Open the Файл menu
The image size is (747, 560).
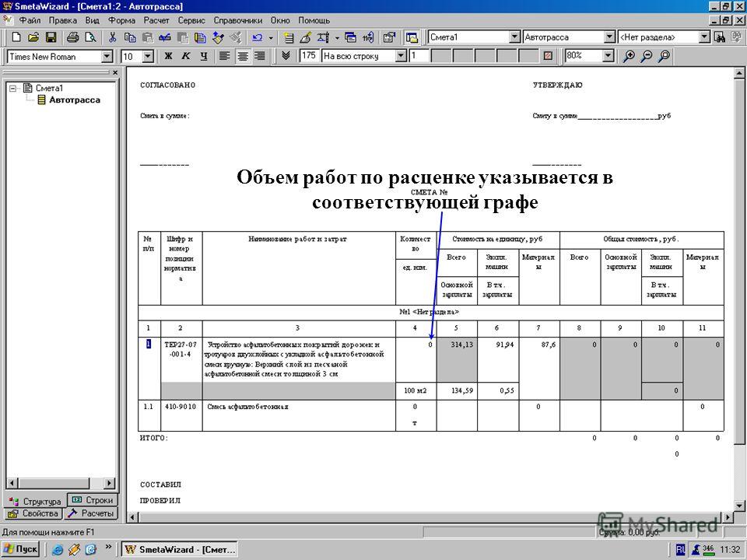tap(30, 20)
